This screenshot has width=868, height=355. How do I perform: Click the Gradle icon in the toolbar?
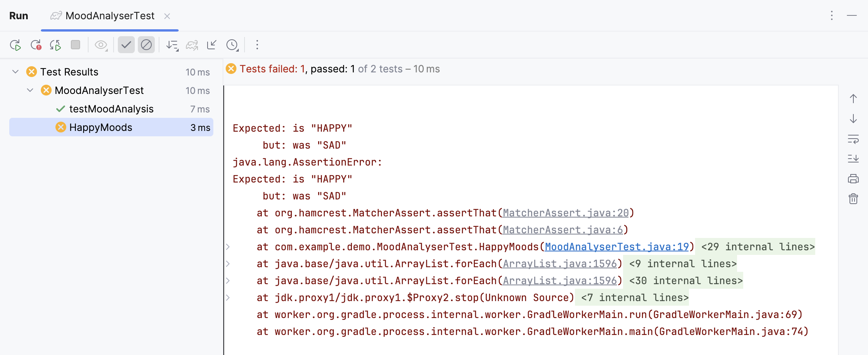(x=192, y=45)
